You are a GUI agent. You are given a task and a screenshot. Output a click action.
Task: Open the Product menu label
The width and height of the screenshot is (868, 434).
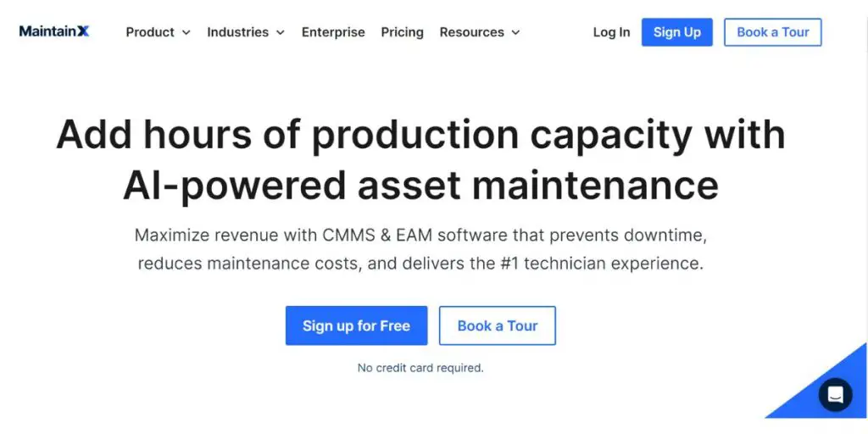click(150, 32)
